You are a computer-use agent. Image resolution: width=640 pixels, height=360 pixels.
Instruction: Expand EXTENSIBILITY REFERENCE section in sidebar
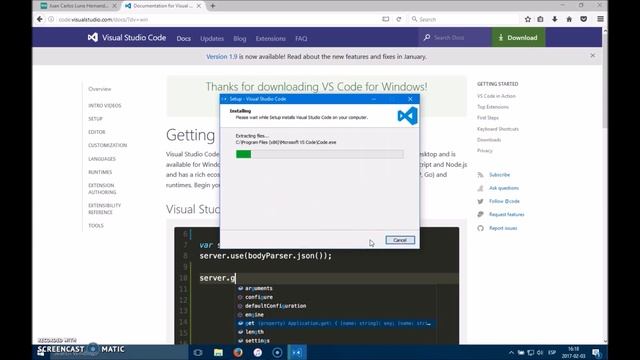pos(104,209)
